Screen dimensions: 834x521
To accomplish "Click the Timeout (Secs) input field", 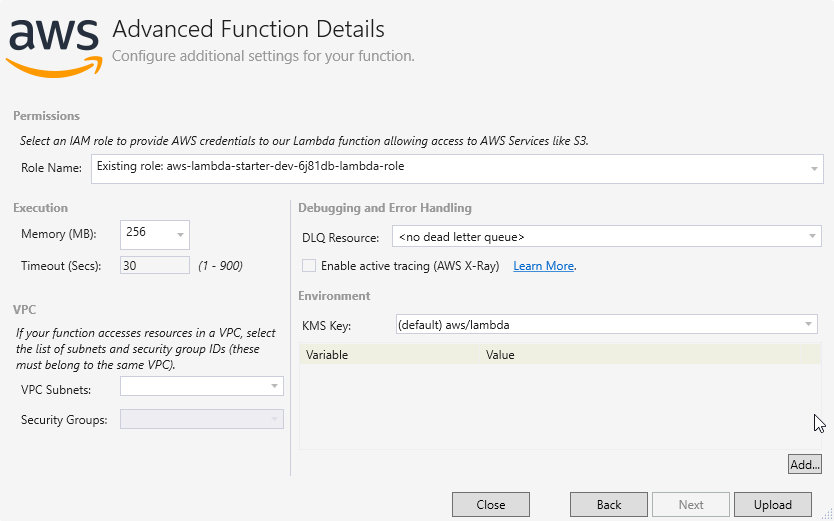I will click(x=155, y=265).
